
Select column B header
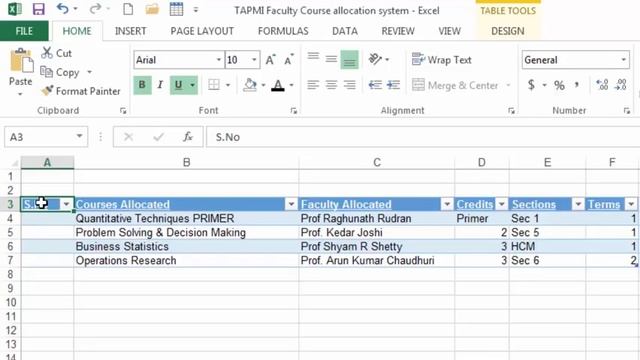pyautogui.click(x=187, y=162)
